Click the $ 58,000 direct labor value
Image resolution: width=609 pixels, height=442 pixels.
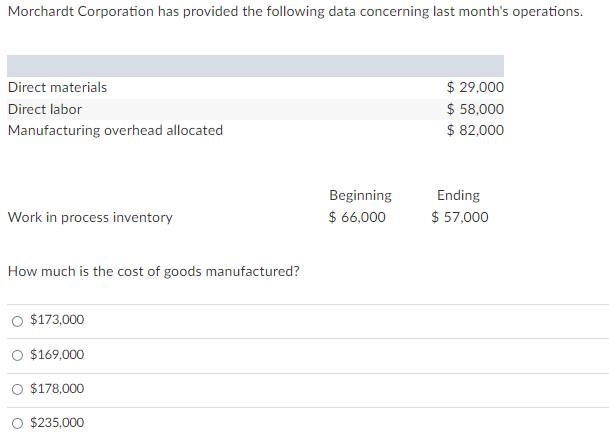coord(475,109)
